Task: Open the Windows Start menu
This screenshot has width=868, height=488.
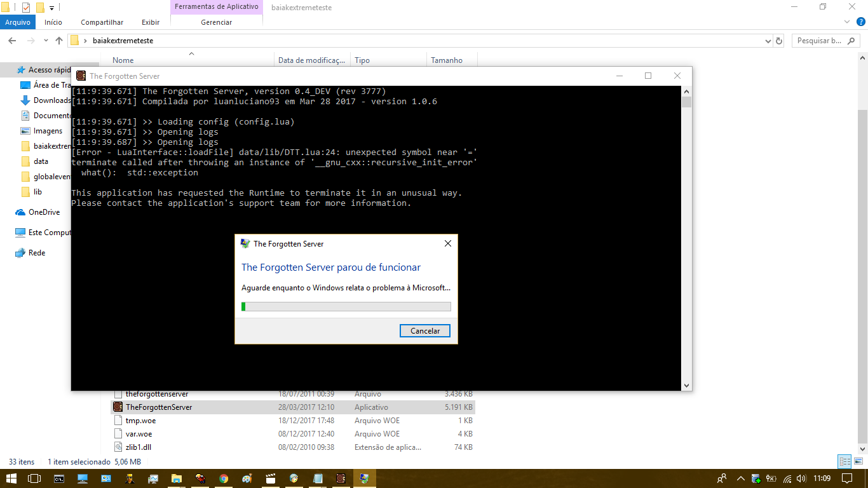Action: point(11,478)
